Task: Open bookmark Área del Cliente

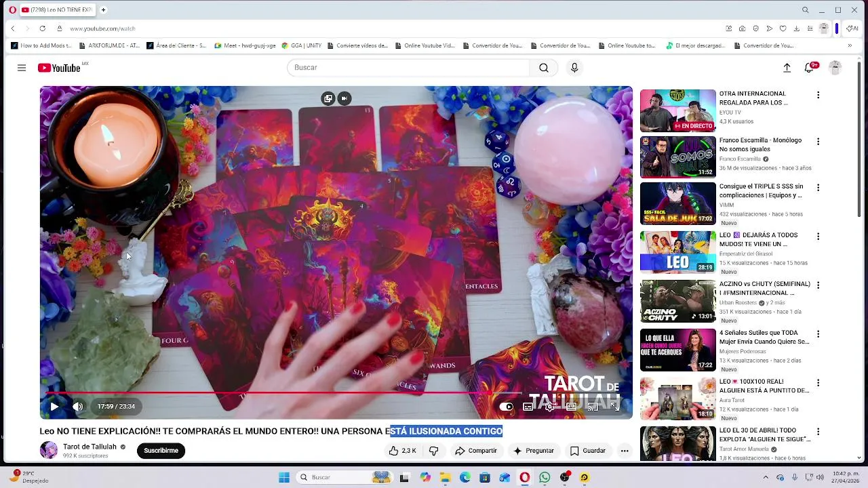Action: point(176,46)
